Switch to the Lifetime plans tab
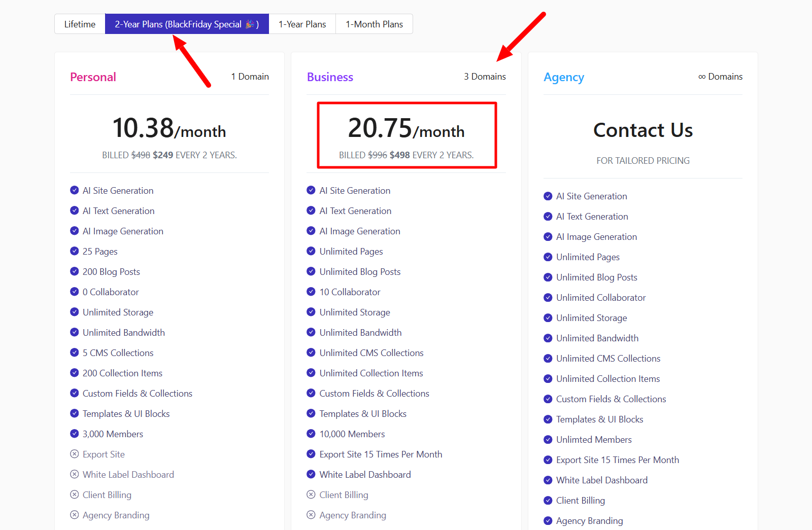This screenshot has height=530, width=812. (x=80, y=24)
